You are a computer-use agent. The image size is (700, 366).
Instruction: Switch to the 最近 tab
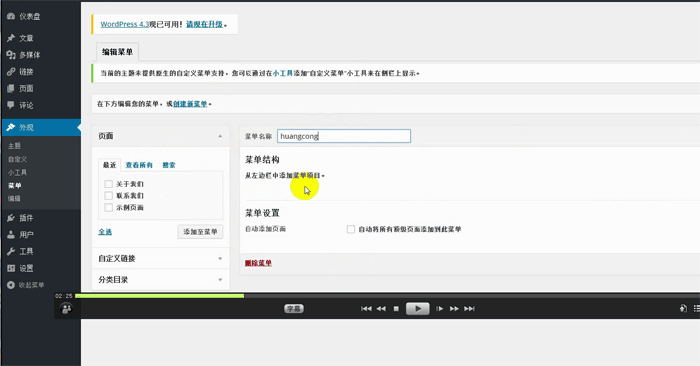pyautogui.click(x=109, y=165)
